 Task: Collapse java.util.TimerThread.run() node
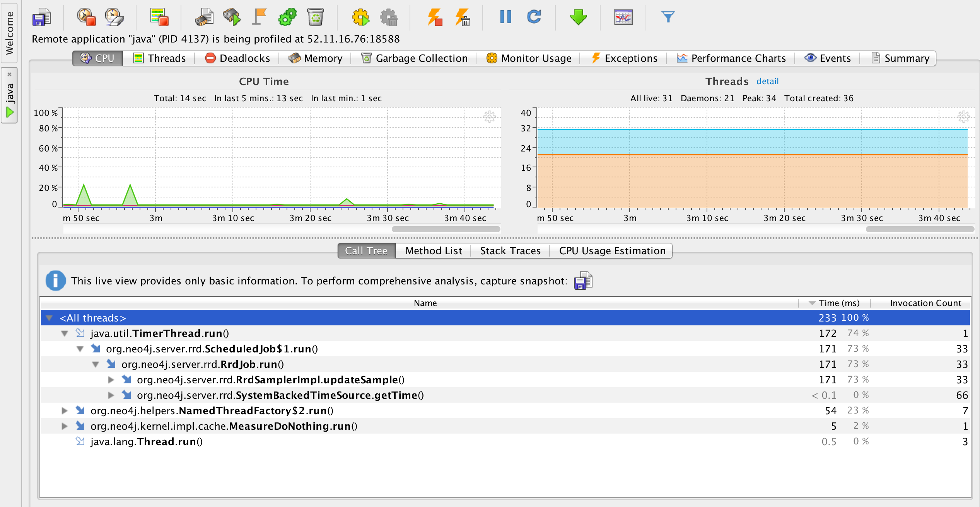coord(65,333)
